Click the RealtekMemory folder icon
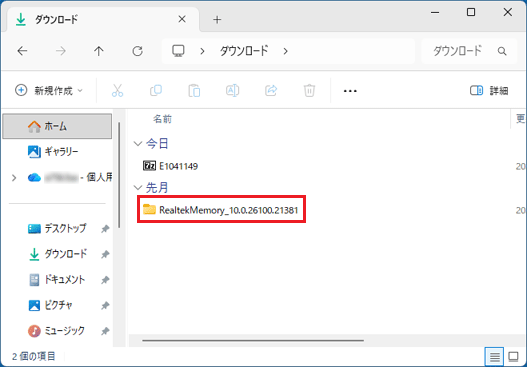Screen dimensions: 527x367 pyautogui.click(x=149, y=209)
